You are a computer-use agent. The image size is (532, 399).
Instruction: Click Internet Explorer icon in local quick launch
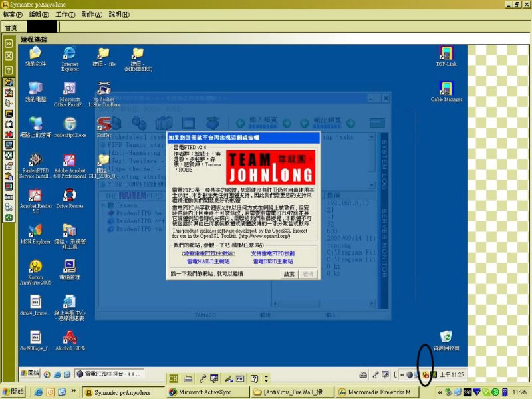(x=39, y=392)
